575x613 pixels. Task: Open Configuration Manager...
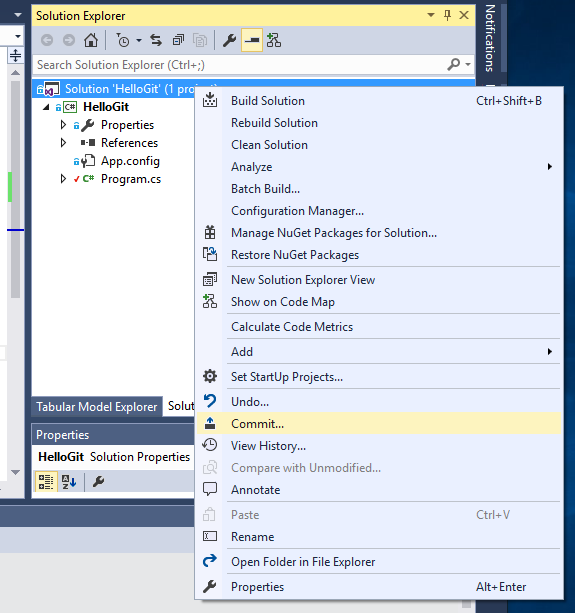[379, 211]
